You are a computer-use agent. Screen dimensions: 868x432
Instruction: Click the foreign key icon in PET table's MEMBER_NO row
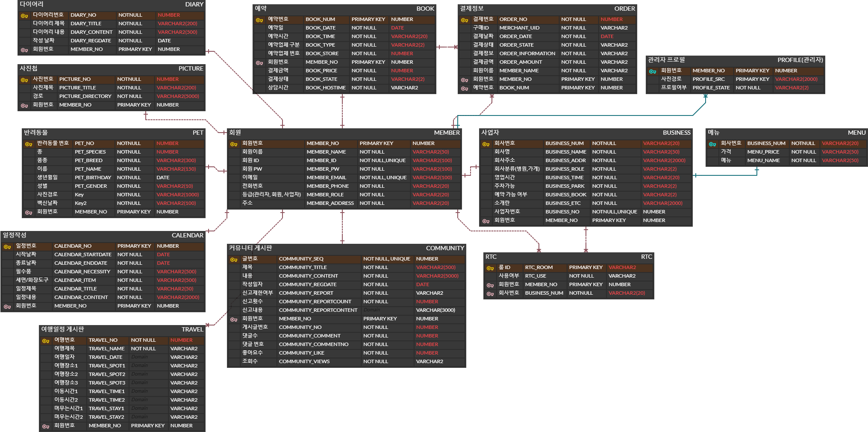click(x=29, y=212)
